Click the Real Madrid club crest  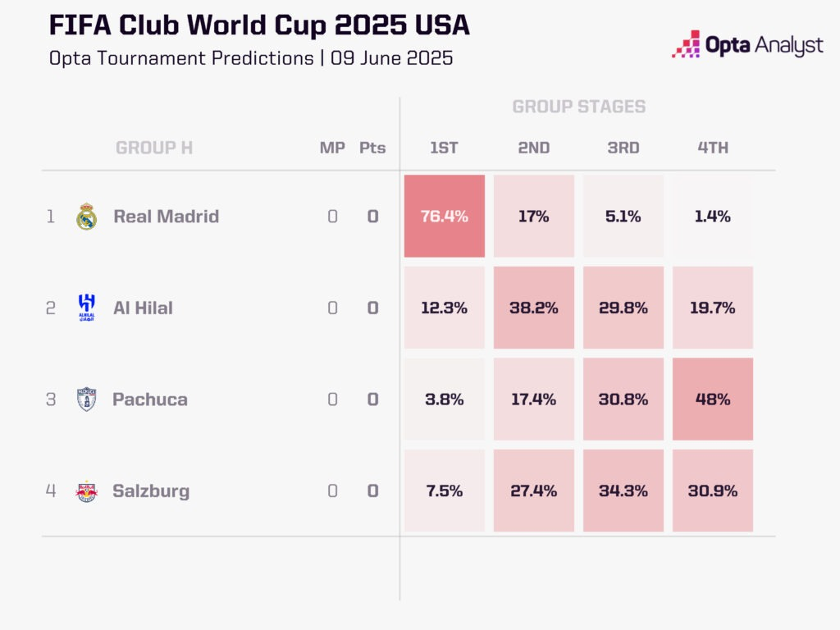[x=86, y=217]
